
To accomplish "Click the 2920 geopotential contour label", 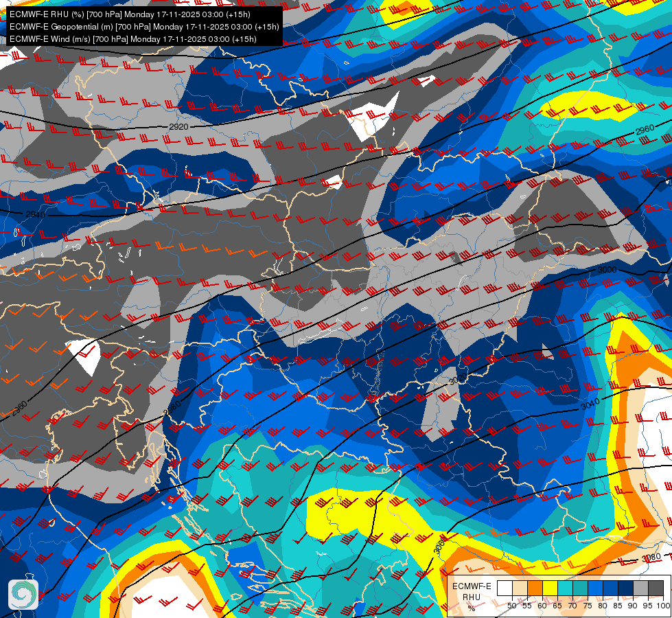I will (178, 127).
